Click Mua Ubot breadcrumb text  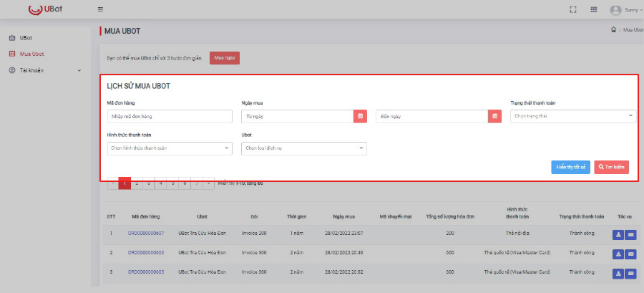click(x=633, y=30)
